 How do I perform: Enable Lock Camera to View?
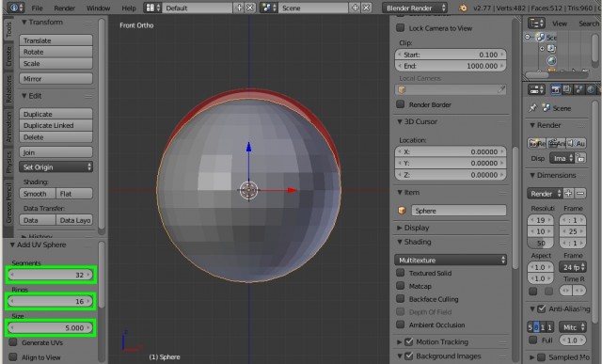(401, 28)
